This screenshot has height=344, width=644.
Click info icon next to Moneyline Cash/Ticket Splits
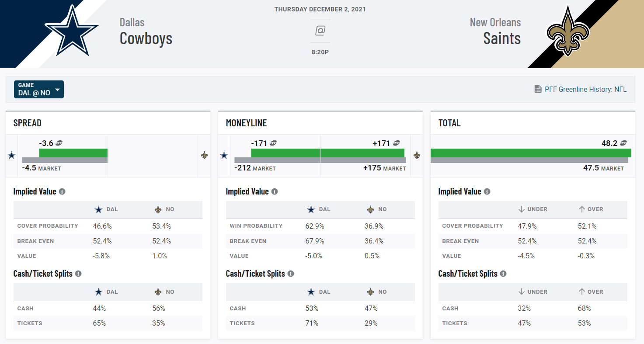pos(291,274)
